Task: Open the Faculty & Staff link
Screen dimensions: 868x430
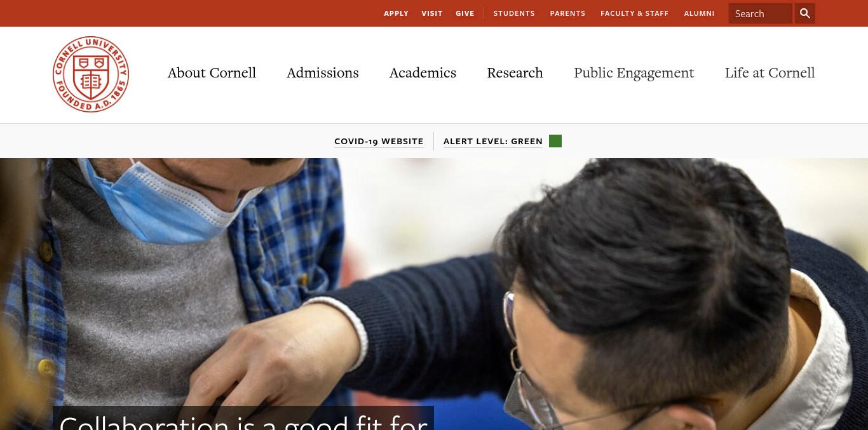Action: [634, 13]
